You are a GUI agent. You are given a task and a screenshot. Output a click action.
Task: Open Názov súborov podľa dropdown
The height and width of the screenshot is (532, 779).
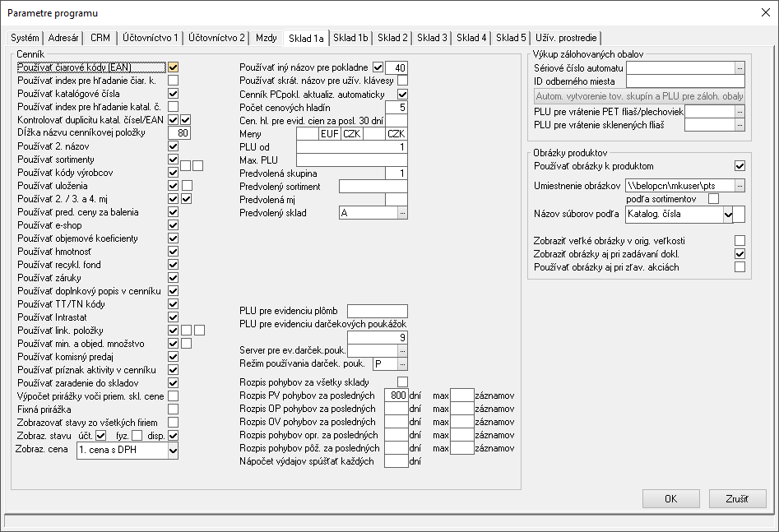click(x=727, y=215)
